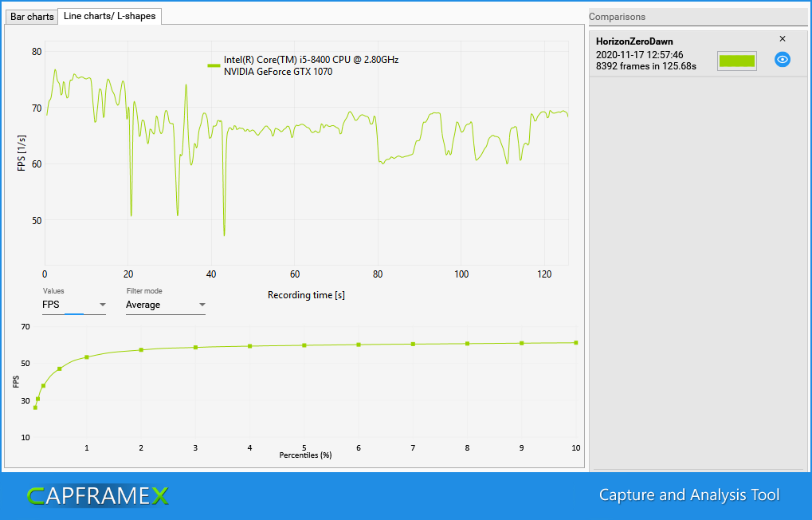Remove HorizonZeroDawn comparison with the X icon
This screenshot has width=812, height=520.
(783, 39)
